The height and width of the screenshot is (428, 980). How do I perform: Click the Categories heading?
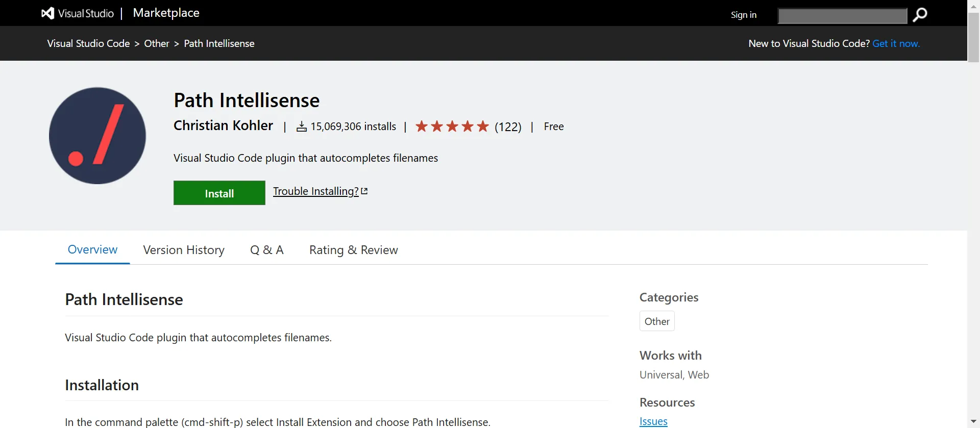(x=669, y=297)
